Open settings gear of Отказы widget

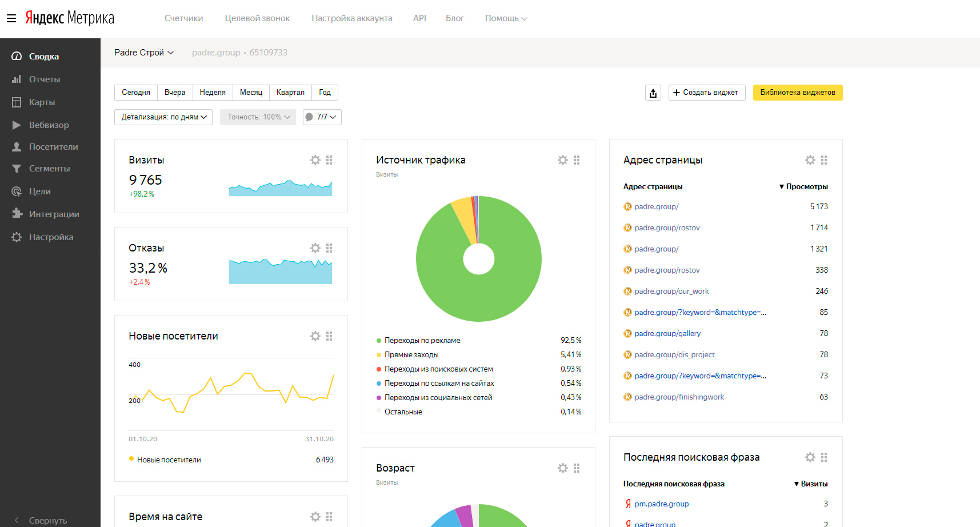[315, 248]
